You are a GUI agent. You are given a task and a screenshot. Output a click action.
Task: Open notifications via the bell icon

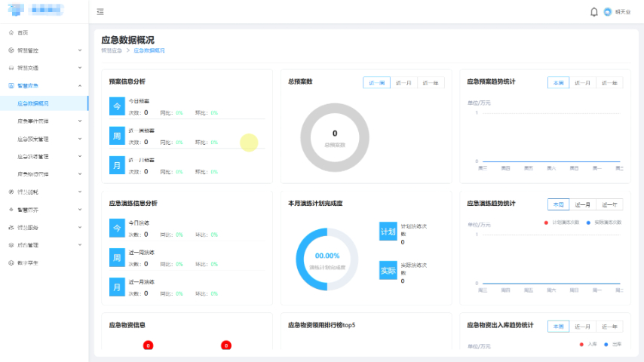594,12
